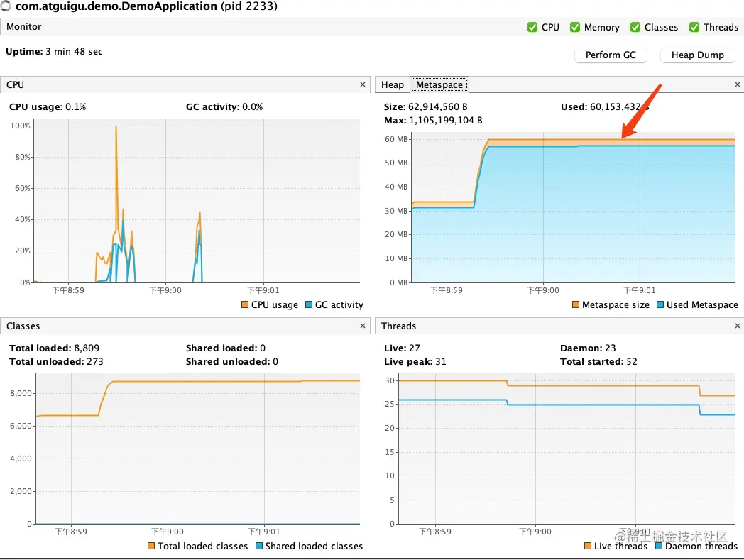Click the GC activity legend swatch
Screen dimensions: 744x560
point(309,304)
